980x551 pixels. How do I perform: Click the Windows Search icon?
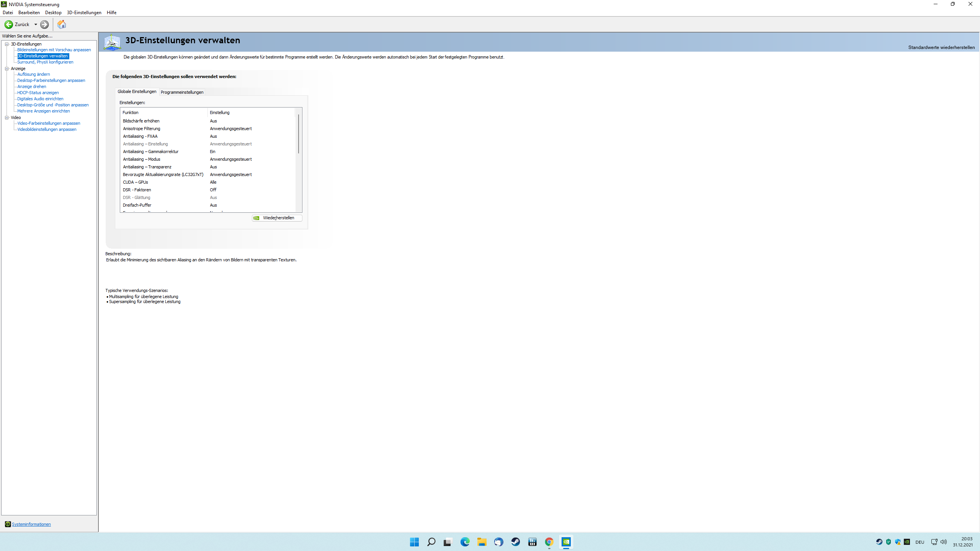point(431,542)
